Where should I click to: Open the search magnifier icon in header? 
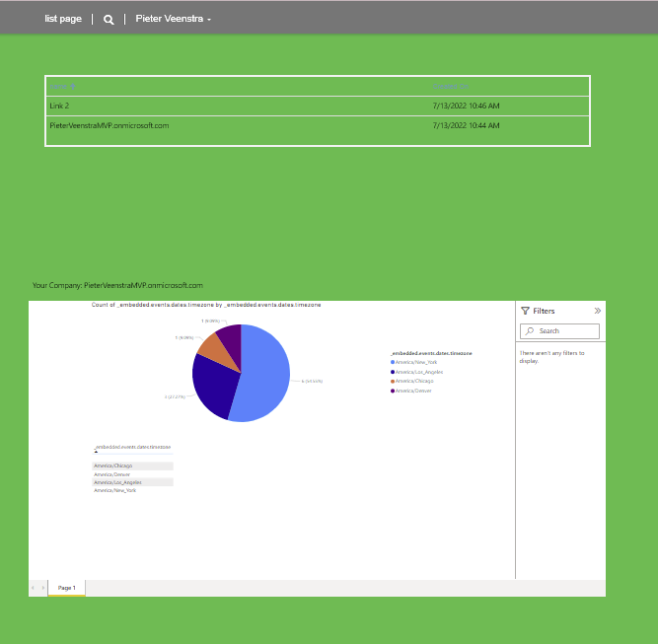point(109,20)
